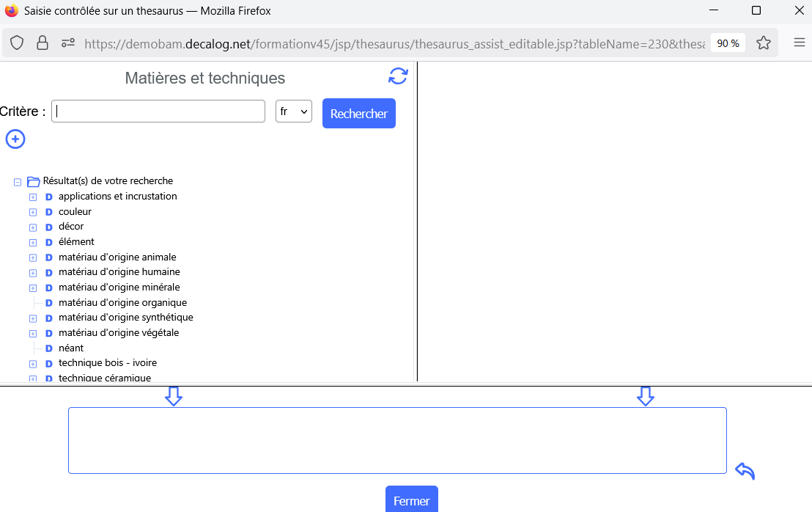812x512 pixels.
Task: Click inside the Critère search field
Action: pyautogui.click(x=158, y=111)
